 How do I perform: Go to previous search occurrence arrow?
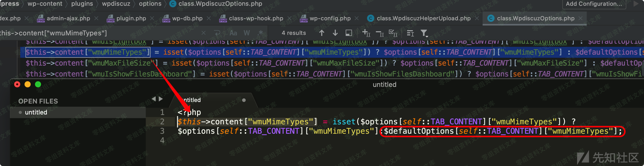click(322, 33)
